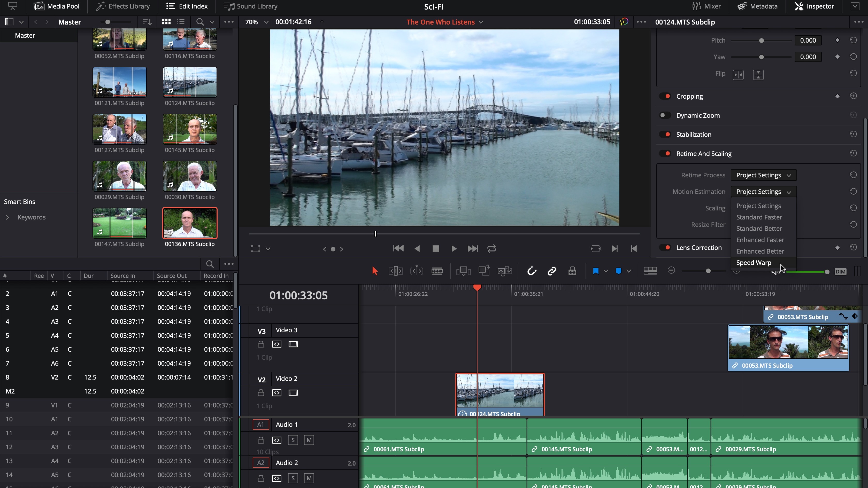This screenshot has height=488, width=868.
Task: Add a blue flag to clip
Action: coord(596,271)
